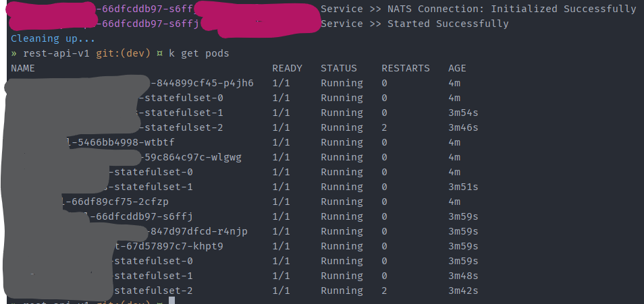This screenshot has width=644, height=304.
Task: Click the pod name ending in 844899cf45-p4jh6
Action: 202,84
